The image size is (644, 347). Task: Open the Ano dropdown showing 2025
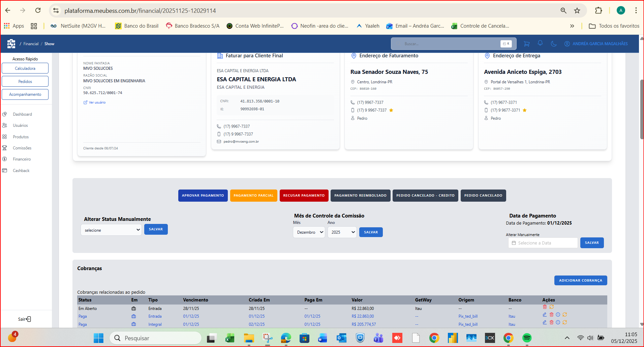coord(342,232)
